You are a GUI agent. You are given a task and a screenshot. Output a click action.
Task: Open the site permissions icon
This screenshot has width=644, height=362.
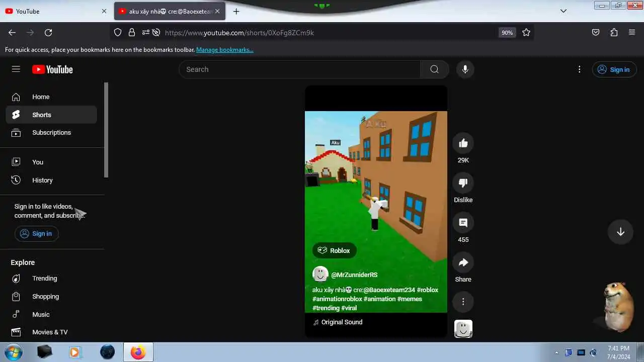[x=145, y=33]
